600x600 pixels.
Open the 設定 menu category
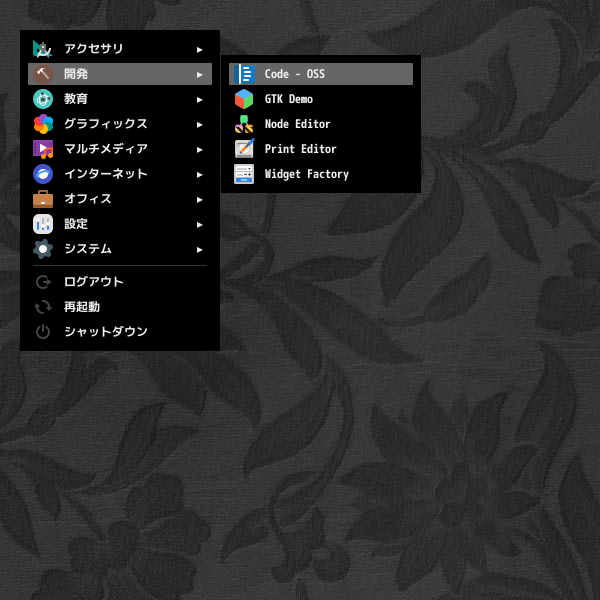tap(120, 224)
